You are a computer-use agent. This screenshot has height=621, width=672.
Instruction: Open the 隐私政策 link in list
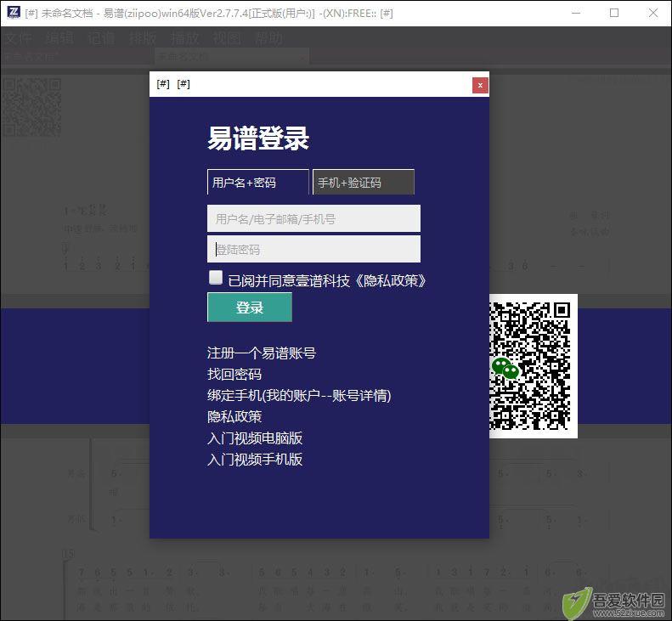tap(234, 416)
